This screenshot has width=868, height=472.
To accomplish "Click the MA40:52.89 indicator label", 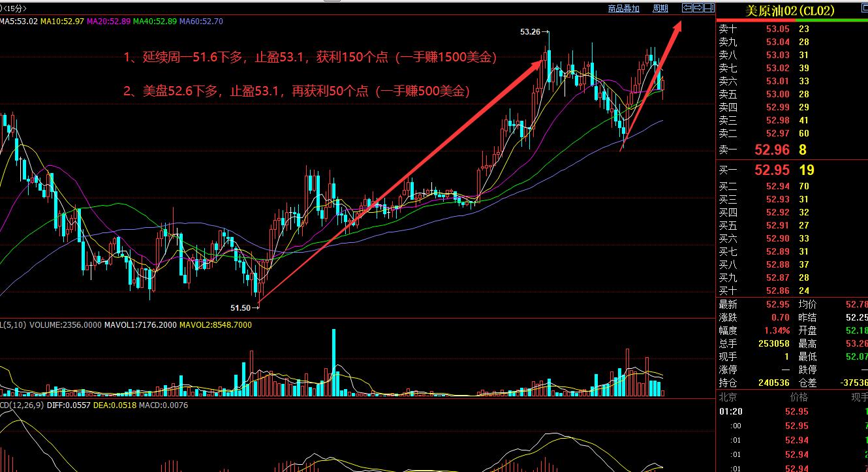I will [x=155, y=22].
